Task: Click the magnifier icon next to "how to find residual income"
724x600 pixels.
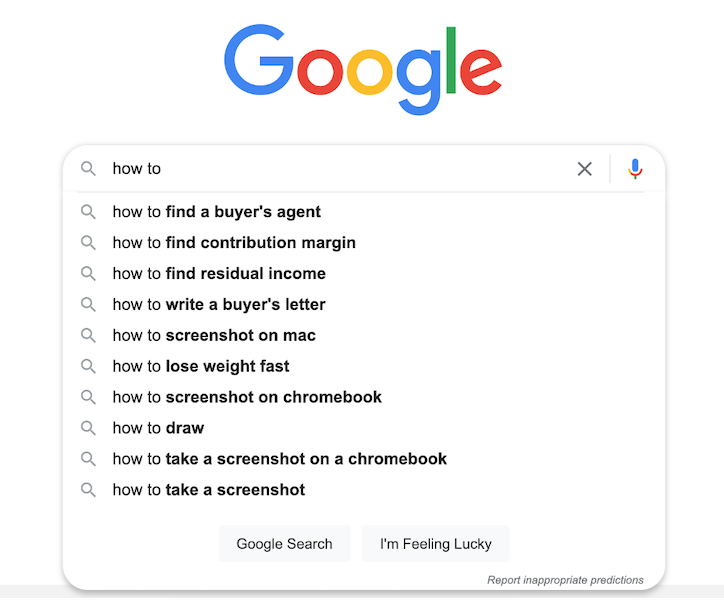Action: (x=88, y=273)
